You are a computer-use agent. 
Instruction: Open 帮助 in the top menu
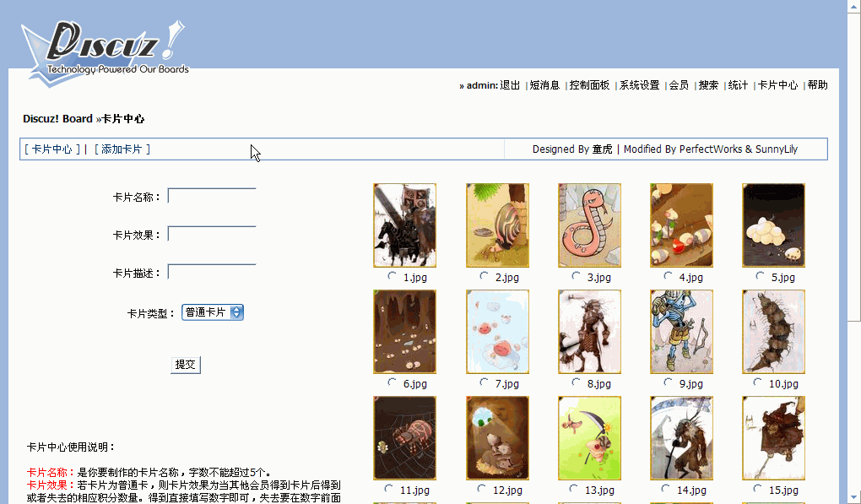coord(818,85)
